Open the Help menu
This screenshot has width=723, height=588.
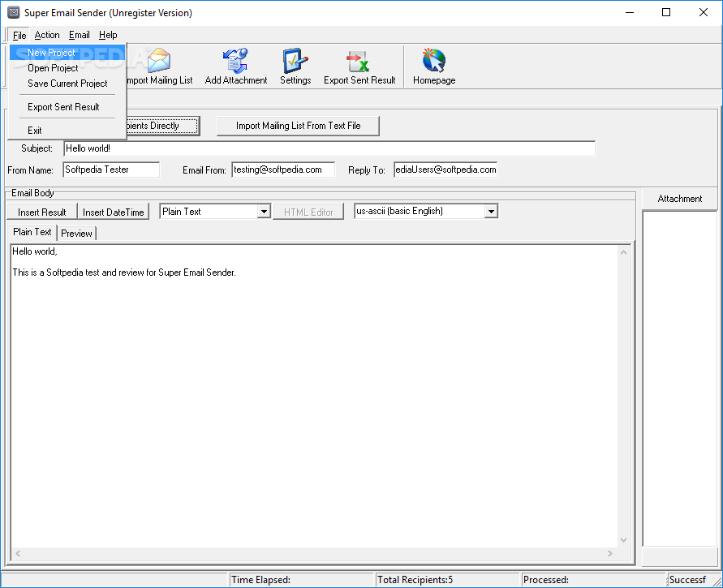(x=108, y=35)
